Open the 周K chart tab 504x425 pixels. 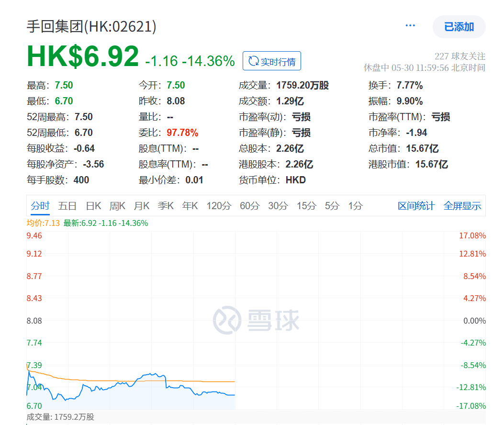coord(117,206)
